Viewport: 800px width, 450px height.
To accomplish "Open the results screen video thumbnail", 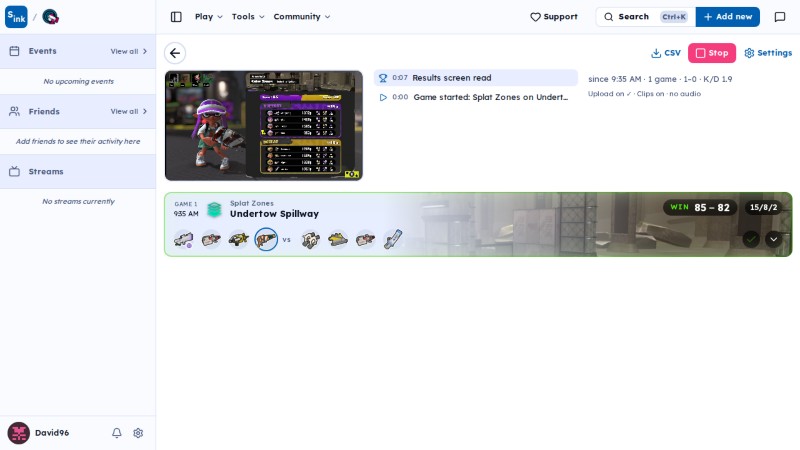I will [x=264, y=126].
